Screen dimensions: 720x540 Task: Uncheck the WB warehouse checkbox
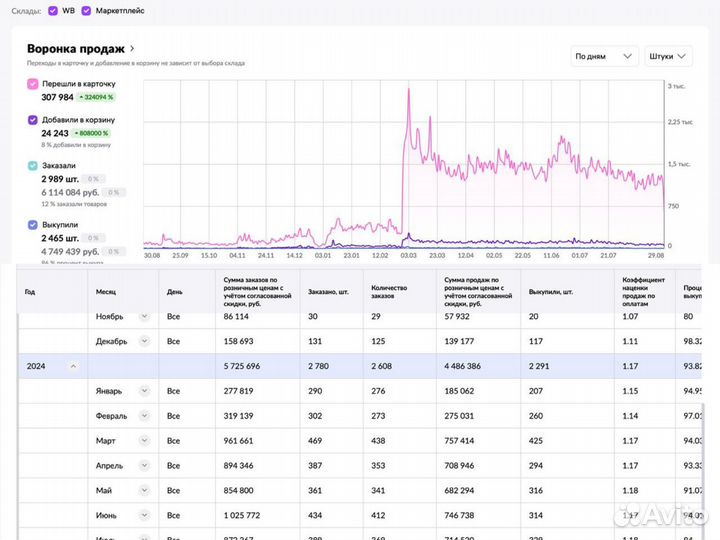coord(53,11)
